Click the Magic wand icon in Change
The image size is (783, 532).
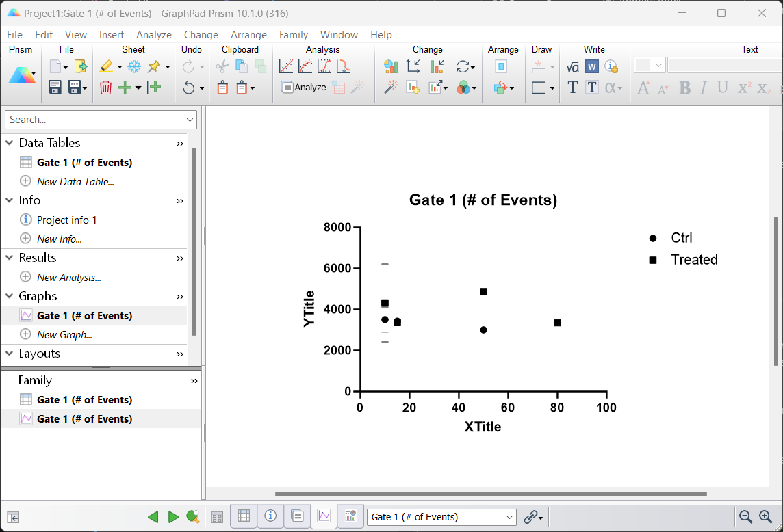[391, 88]
